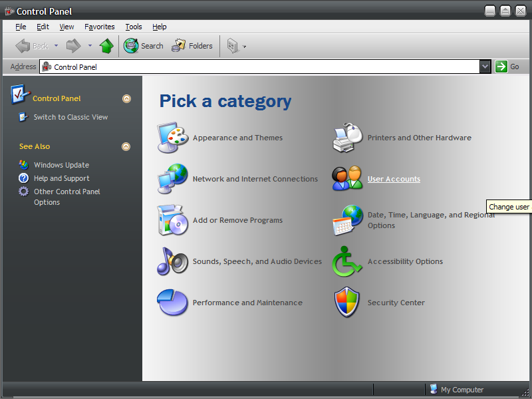Open the Windows Update link
The height and width of the screenshot is (399, 532).
(x=61, y=165)
